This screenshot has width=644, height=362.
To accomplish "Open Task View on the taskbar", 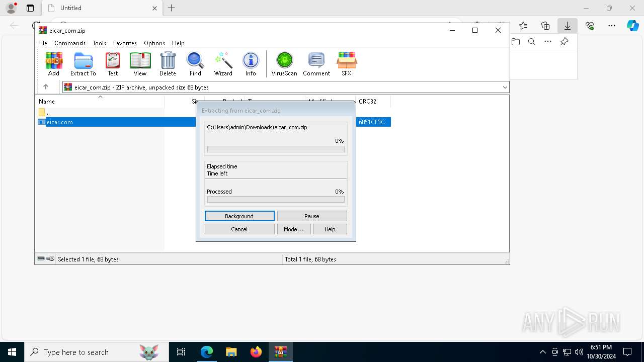I will point(181,352).
